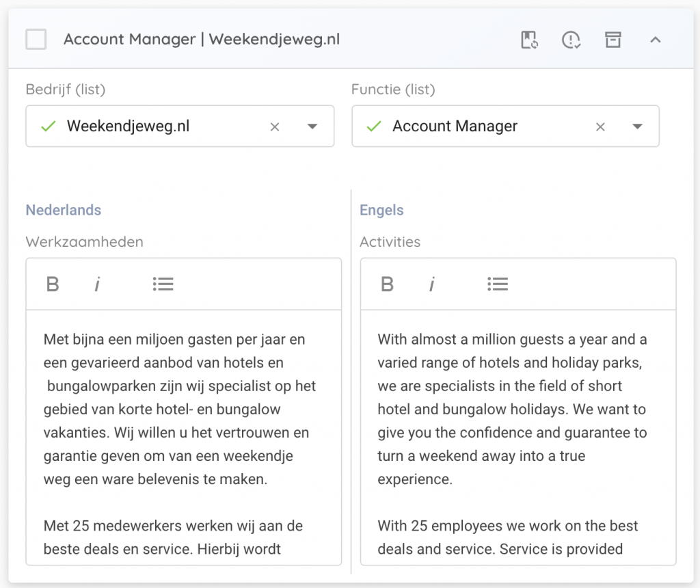
Task: Click the save-and-sync icon in header
Action: coord(529,40)
